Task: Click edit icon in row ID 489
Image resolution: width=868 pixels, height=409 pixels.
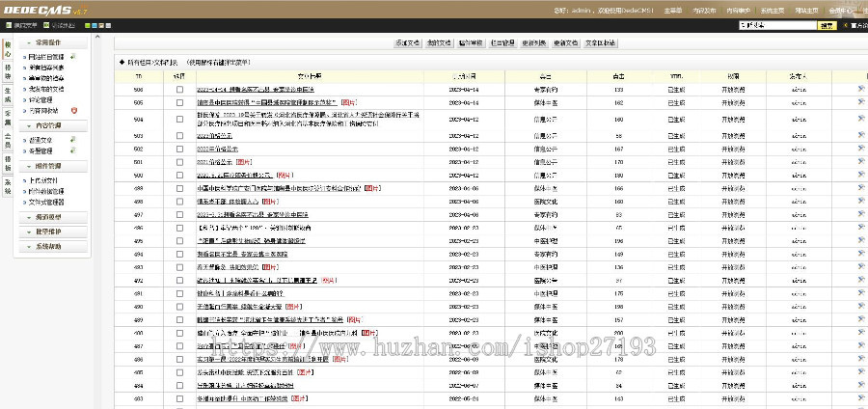Action: pyautogui.click(x=861, y=319)
